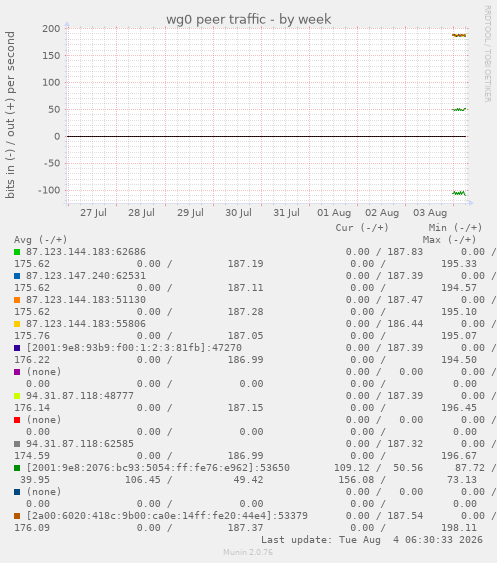Click the graph title wg0 peer traffic - by week
The width and height of the screenshot is (497, 563).
(x=248, y=19)
